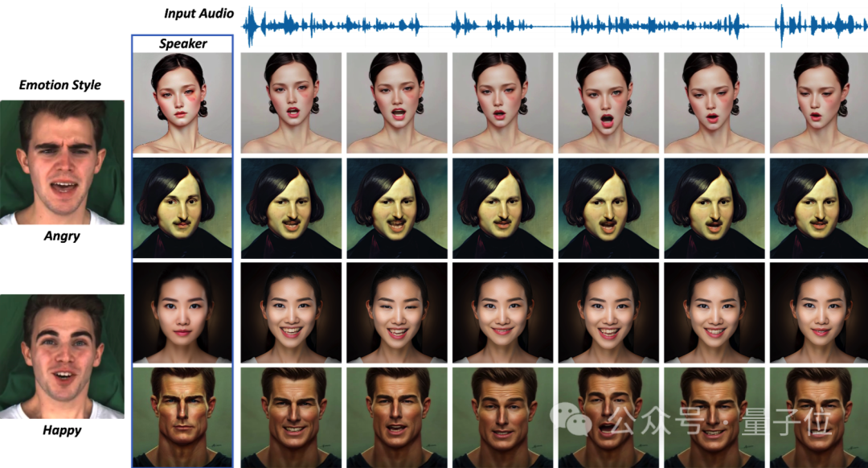
Task: Open the green-background man frame with wide-open mouth
Action: click(608, 417)
